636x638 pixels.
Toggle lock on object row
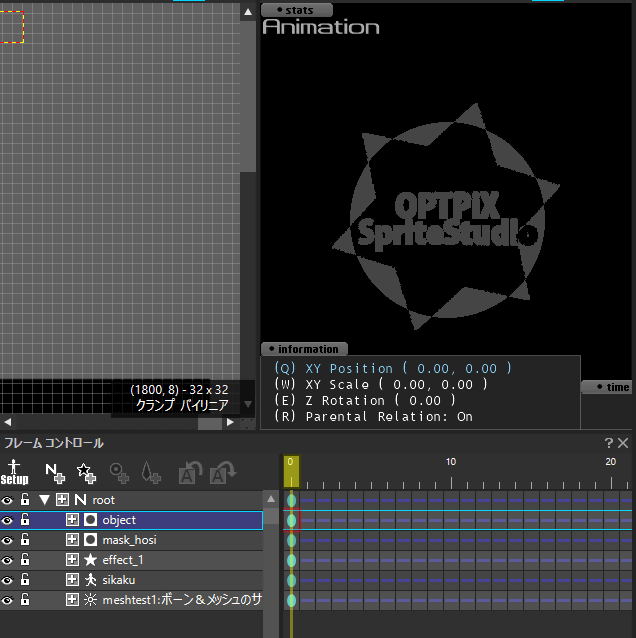[x=25, y=519]
